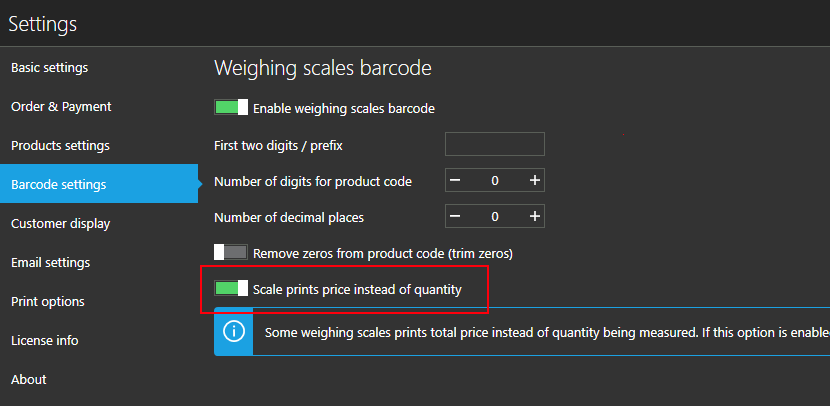The width and height of the screenshot is (830, 406).
Task: Click the decimal places value field
Action: [495, 216]
